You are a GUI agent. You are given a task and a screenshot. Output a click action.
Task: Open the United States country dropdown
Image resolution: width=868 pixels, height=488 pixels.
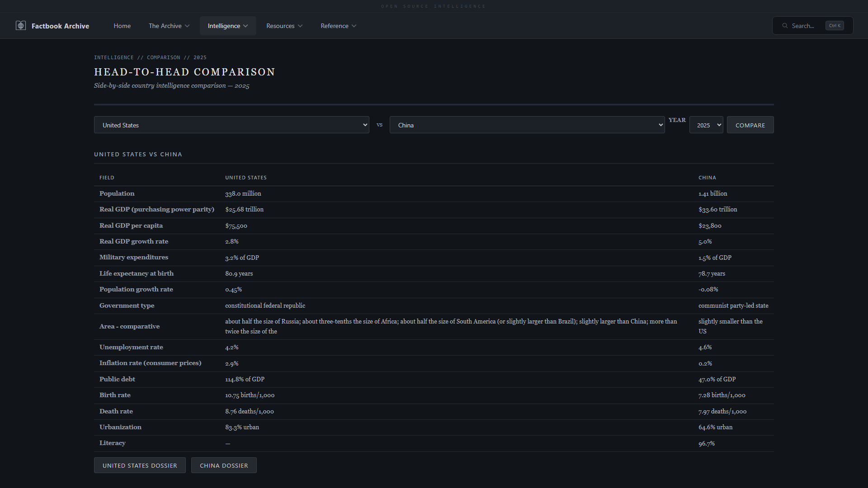pos(231,125)
